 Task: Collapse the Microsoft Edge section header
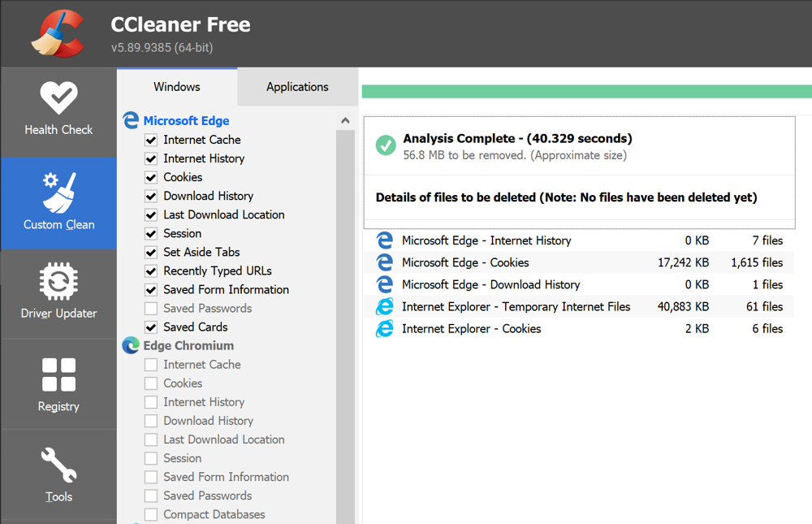(186, 121)
